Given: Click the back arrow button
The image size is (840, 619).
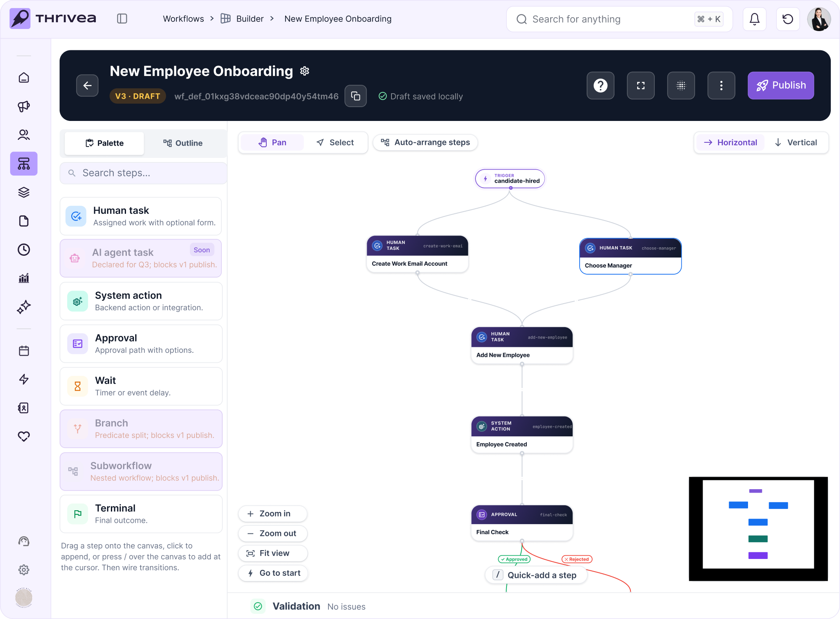Looking at the screenshot, I should (x=87, y=86).
